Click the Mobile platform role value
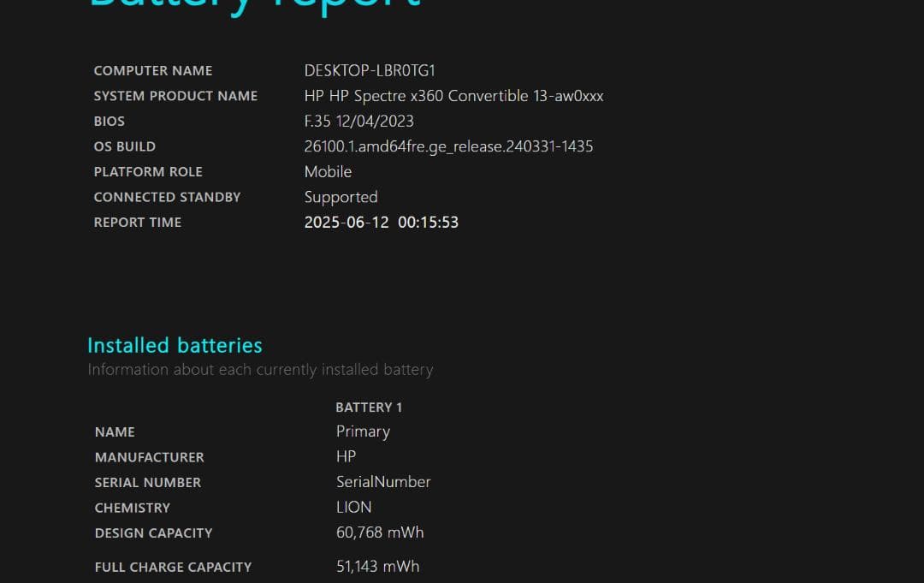Screen dimensions: 924x583 pos(328,171)
